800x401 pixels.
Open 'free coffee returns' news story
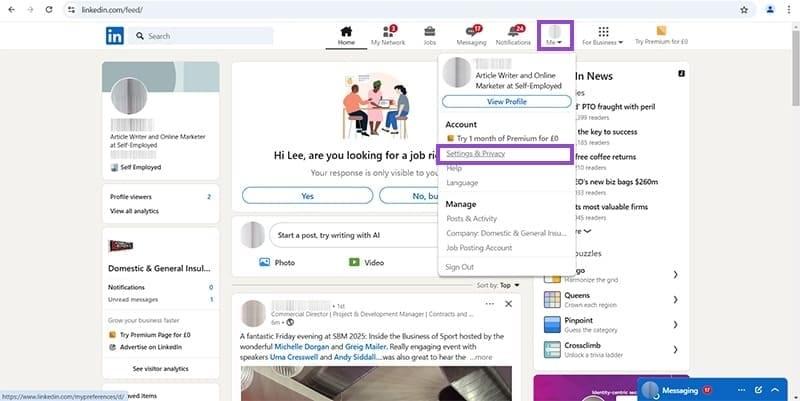click(606, 157)
